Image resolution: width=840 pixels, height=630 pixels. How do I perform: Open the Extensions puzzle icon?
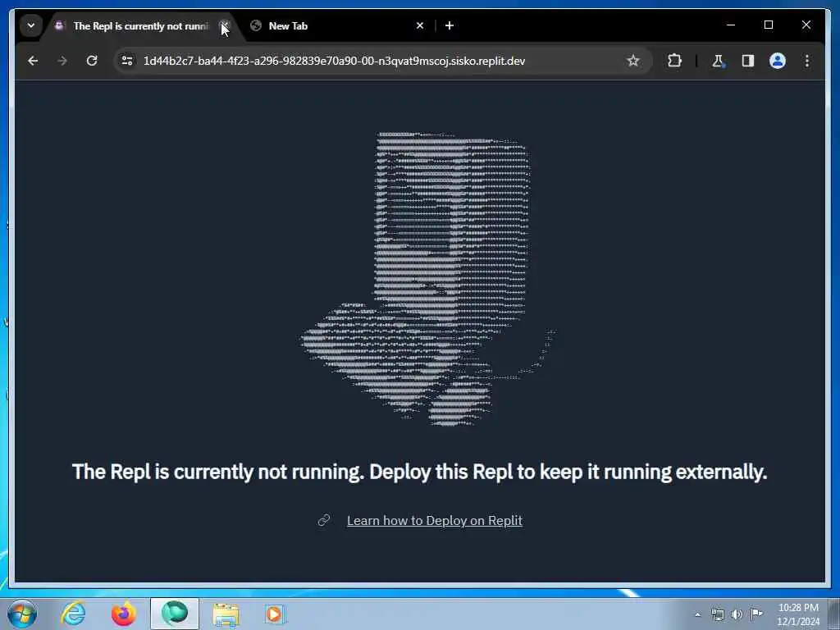click(x=674, y=61)
